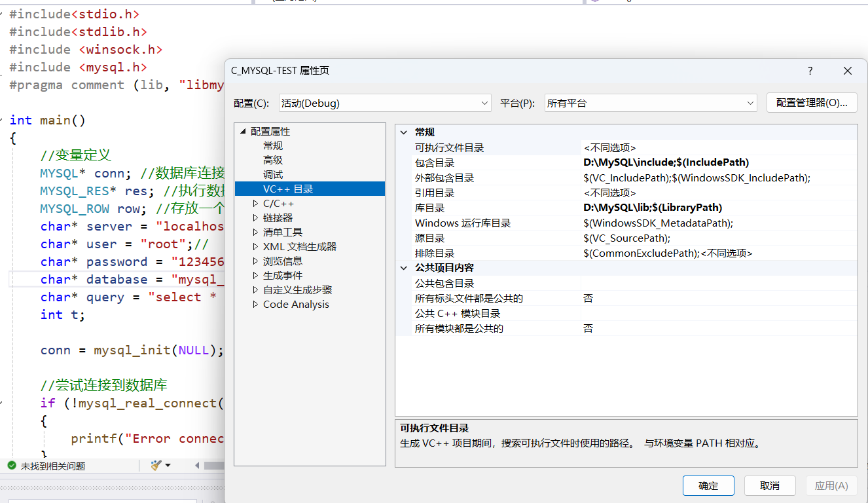Click the #include <winsock.h> line in the editor
Viewport: 868px width, 503px height.
(x=85, y=49)
